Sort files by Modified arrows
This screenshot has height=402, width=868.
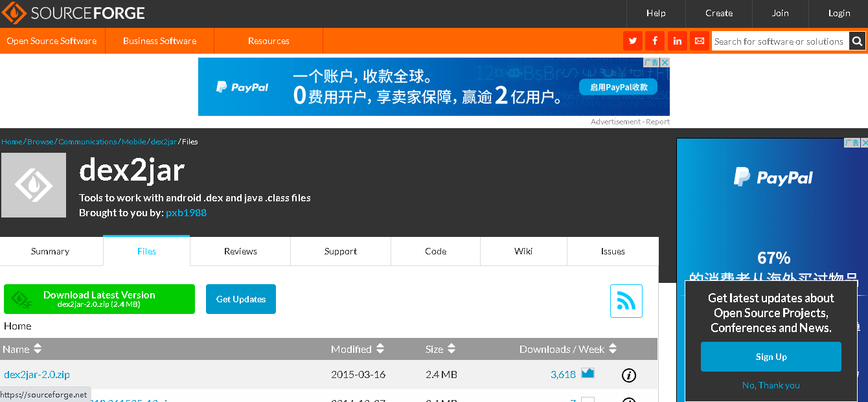click(x=380, y=349)
